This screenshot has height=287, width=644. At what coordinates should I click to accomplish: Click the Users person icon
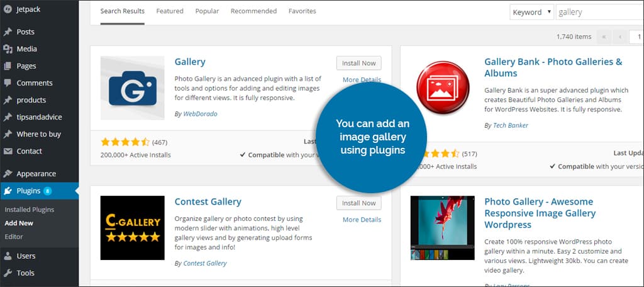8,256
